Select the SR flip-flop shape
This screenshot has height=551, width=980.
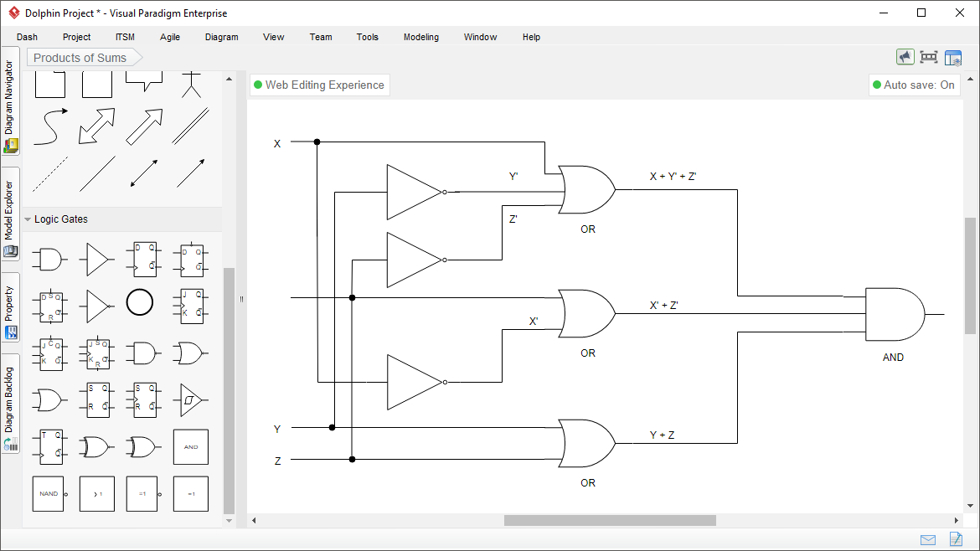96,399
